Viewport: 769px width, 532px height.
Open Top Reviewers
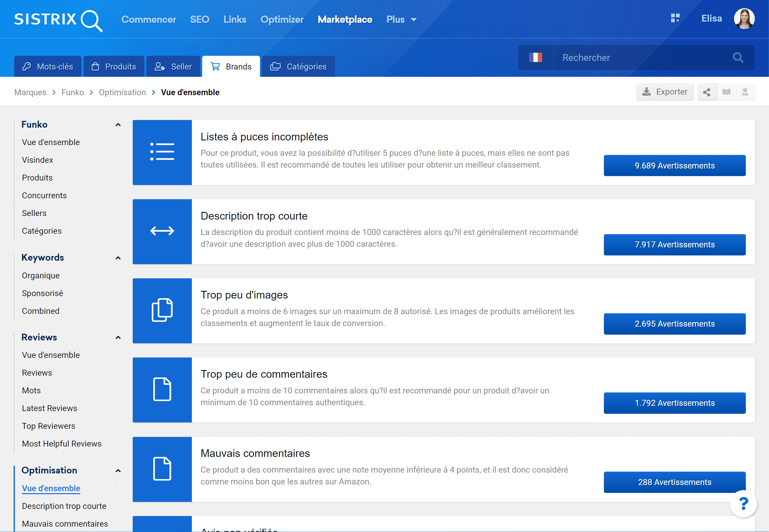(x=49, y=426)
